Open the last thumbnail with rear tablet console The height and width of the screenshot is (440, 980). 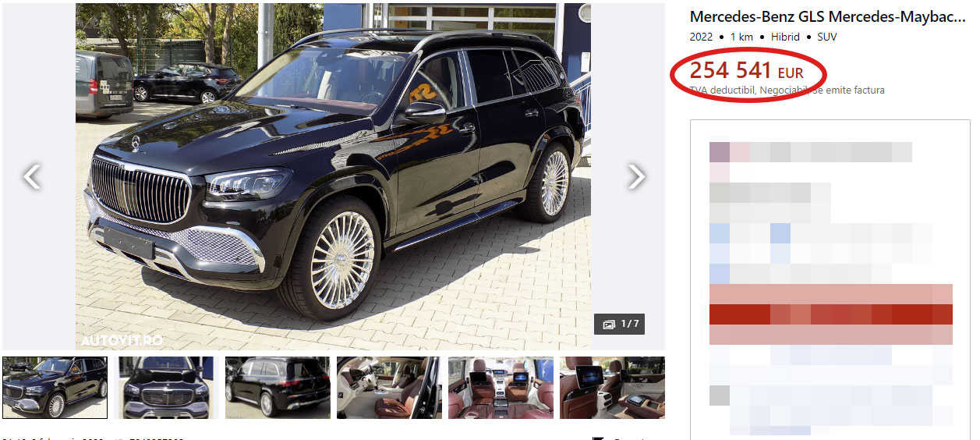[612, 388]
